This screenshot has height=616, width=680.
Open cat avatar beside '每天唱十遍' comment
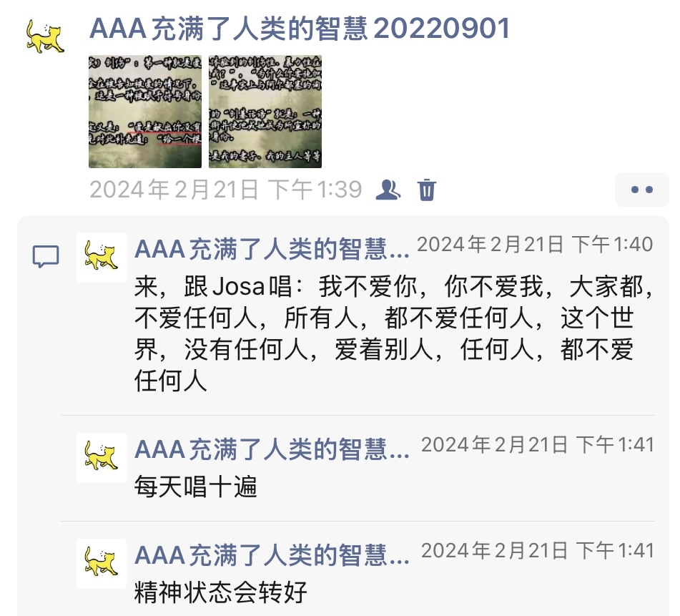pos(102,458)
